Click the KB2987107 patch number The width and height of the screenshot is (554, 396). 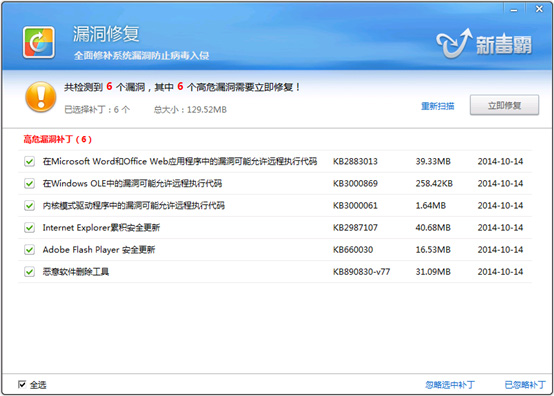pyautogui.click(x=355, y=228)
